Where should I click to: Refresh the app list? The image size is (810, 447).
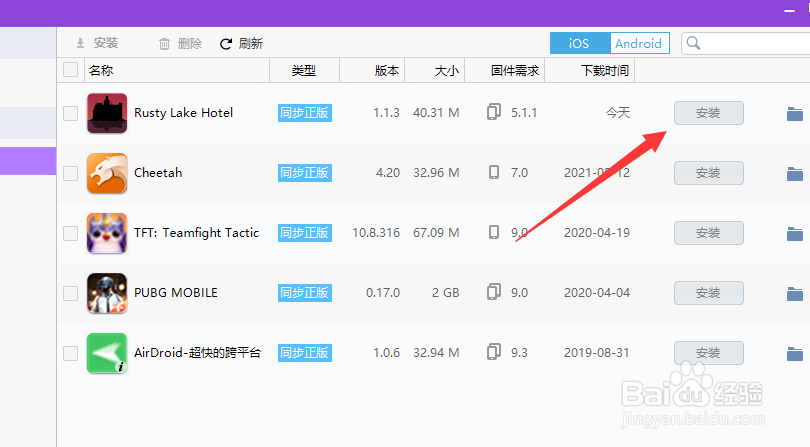point(241,43)
